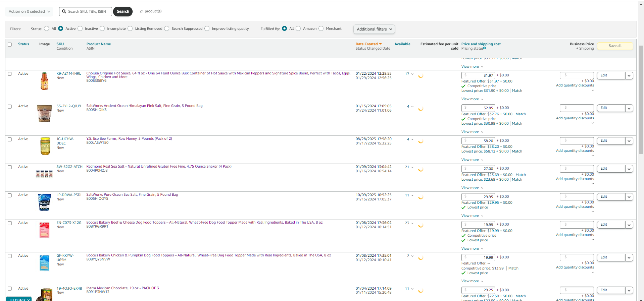Click Edit for Bocce's Beef & Cheese topper
Screen dimensions: 644x301
point(611,225)
